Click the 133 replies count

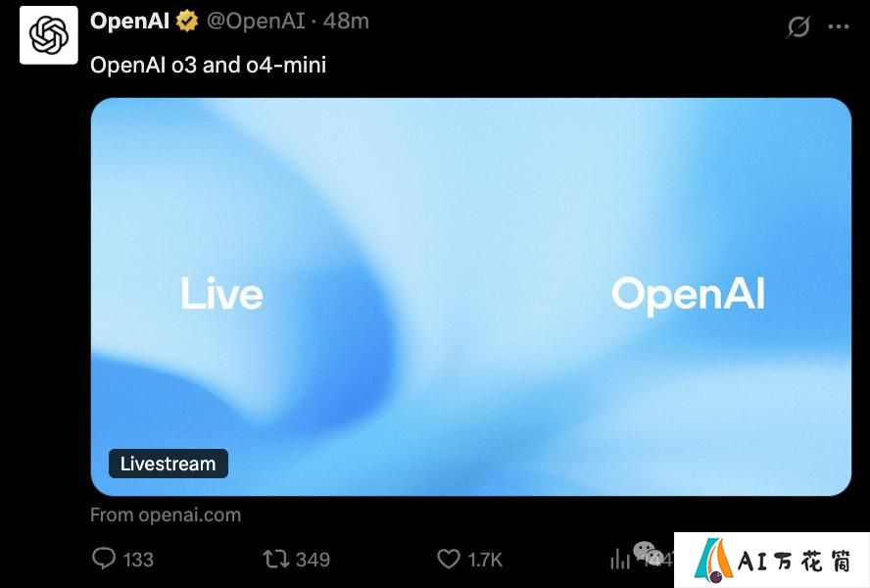[x=138, y=560]
